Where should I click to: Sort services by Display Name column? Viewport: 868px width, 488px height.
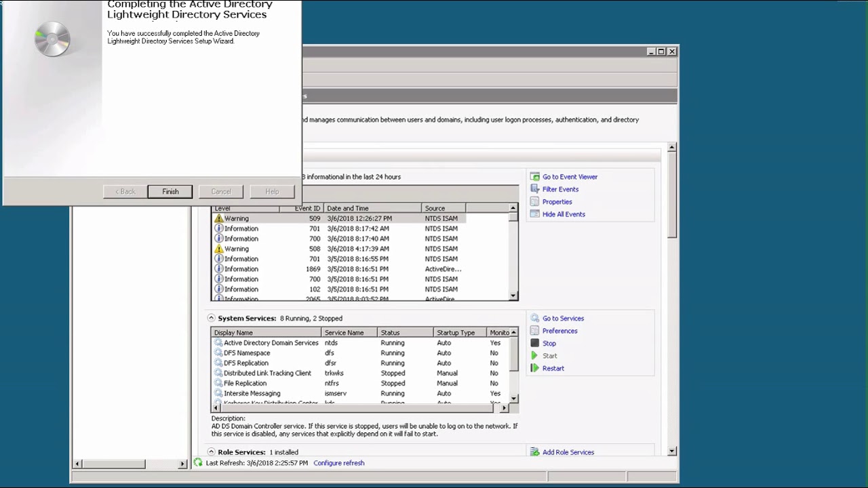[x=267, y=333]
